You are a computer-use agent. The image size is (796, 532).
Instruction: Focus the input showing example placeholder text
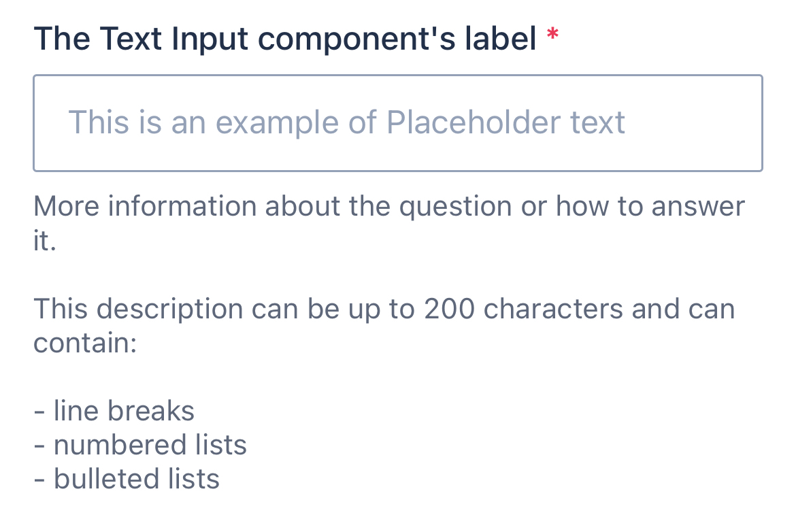pyautogui.click(x=398, y=122)
